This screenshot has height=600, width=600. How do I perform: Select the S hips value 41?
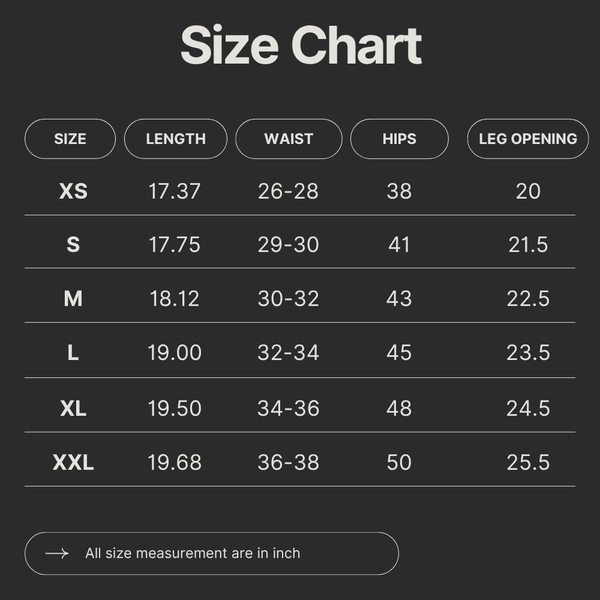tap(399, 245)
